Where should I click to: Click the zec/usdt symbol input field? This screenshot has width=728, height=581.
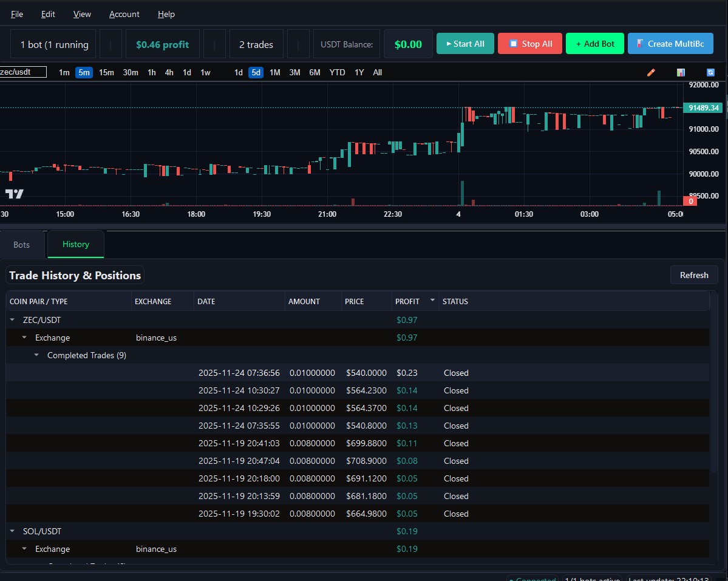[x=23, y=72]
